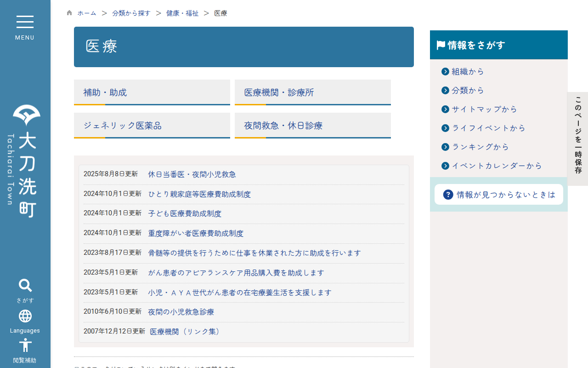Open 分類から探す breadcrumb link
The width and height of the screenshot is (588, 368).
click(131, 13)
